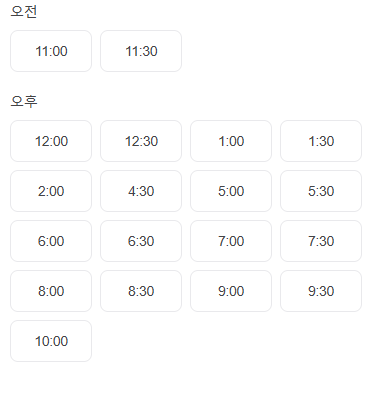Choose the 6:30 time button

coord(141,241)
